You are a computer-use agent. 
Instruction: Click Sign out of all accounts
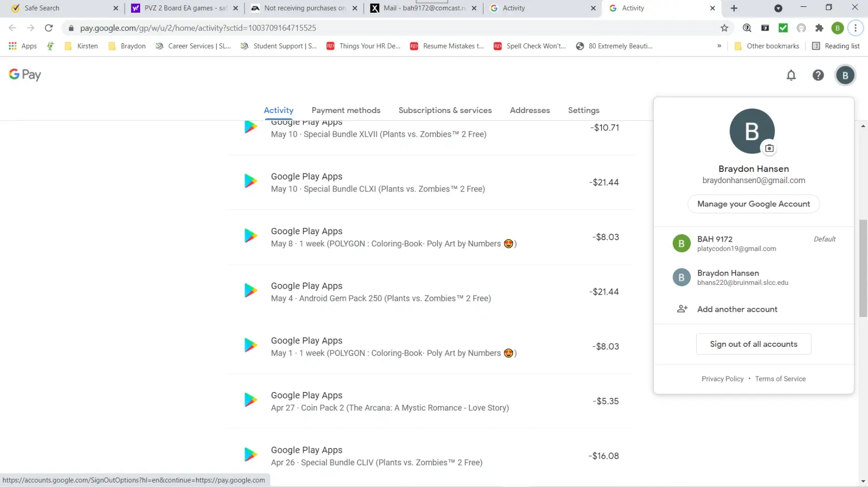pos(753,344)
